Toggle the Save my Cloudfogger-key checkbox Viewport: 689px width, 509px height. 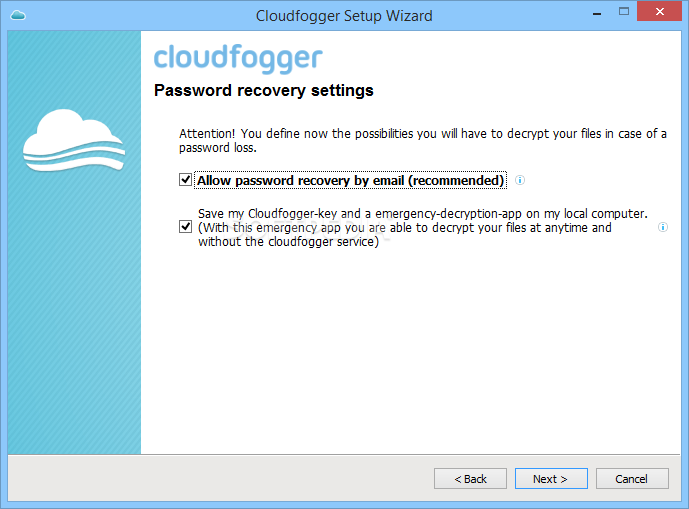pos(185,227)
